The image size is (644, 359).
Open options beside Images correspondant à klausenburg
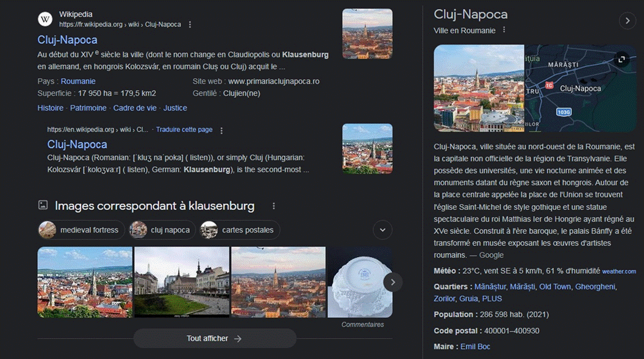pos(274,206)
